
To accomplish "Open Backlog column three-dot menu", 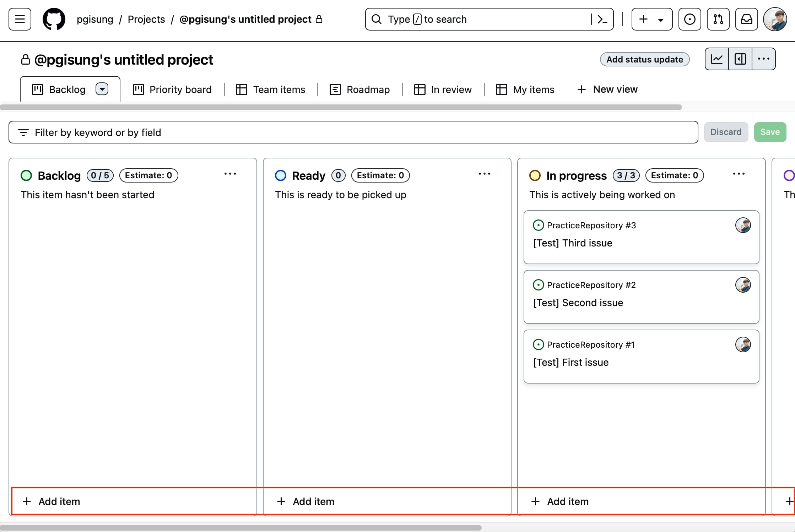I will click(230, 174).
